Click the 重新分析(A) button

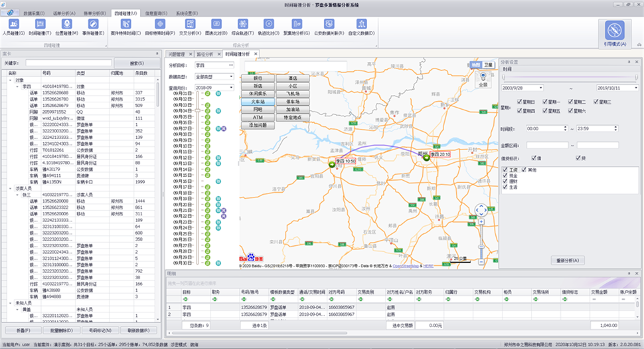click(x=568, y=260)
